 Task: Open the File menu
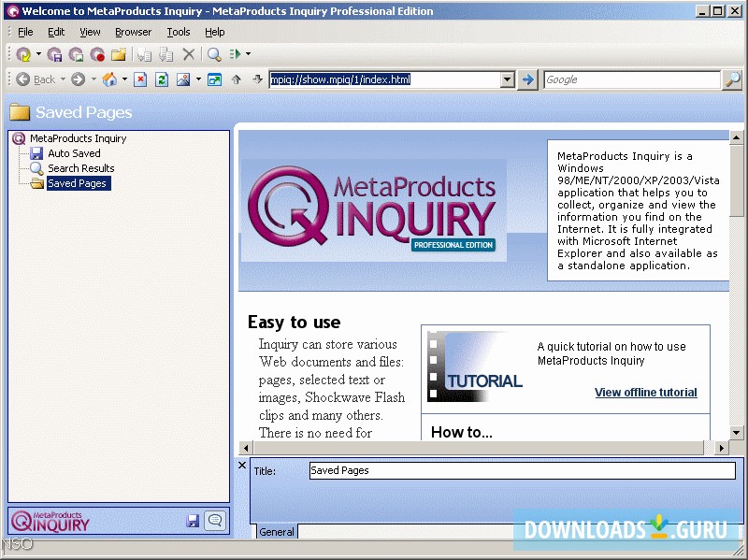point(25,32)
